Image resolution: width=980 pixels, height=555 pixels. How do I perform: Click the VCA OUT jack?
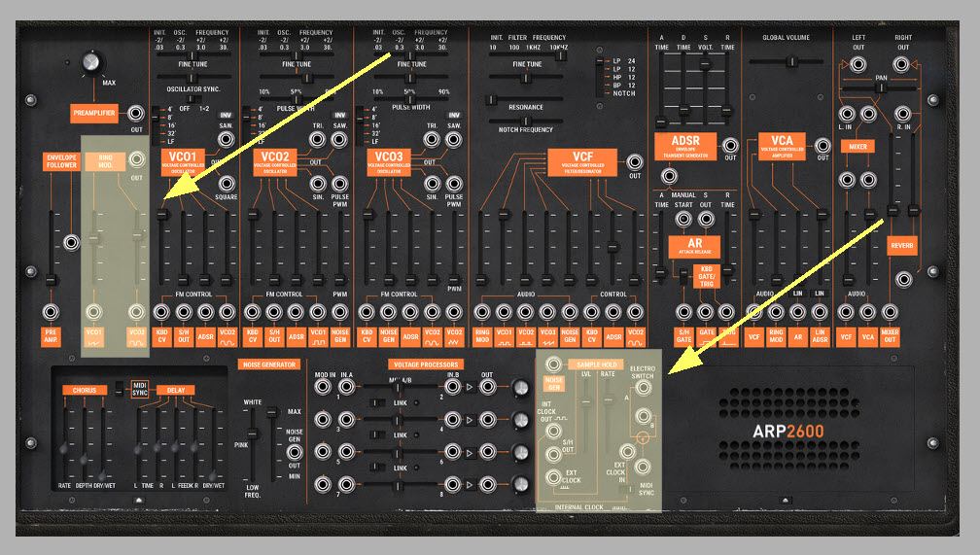[823, 146]
